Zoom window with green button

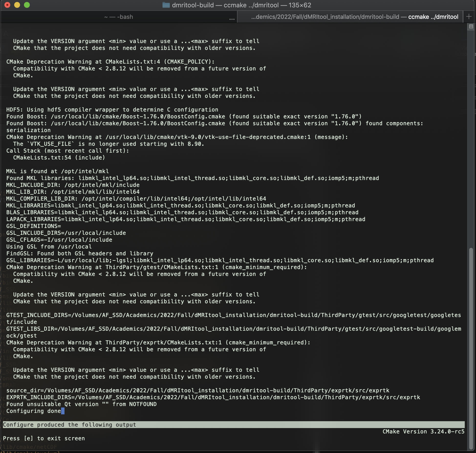point(27,5)
